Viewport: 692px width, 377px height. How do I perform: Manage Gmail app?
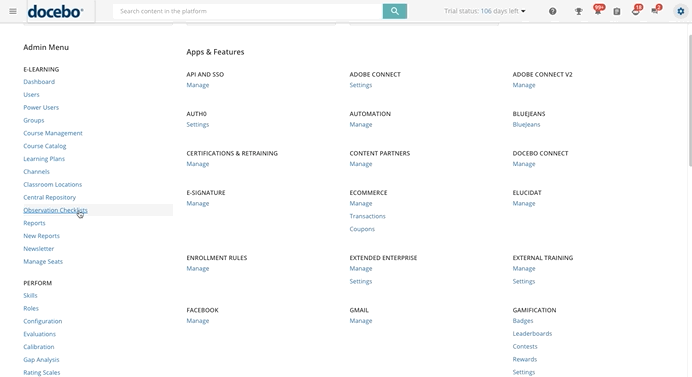tap(361, 320)
